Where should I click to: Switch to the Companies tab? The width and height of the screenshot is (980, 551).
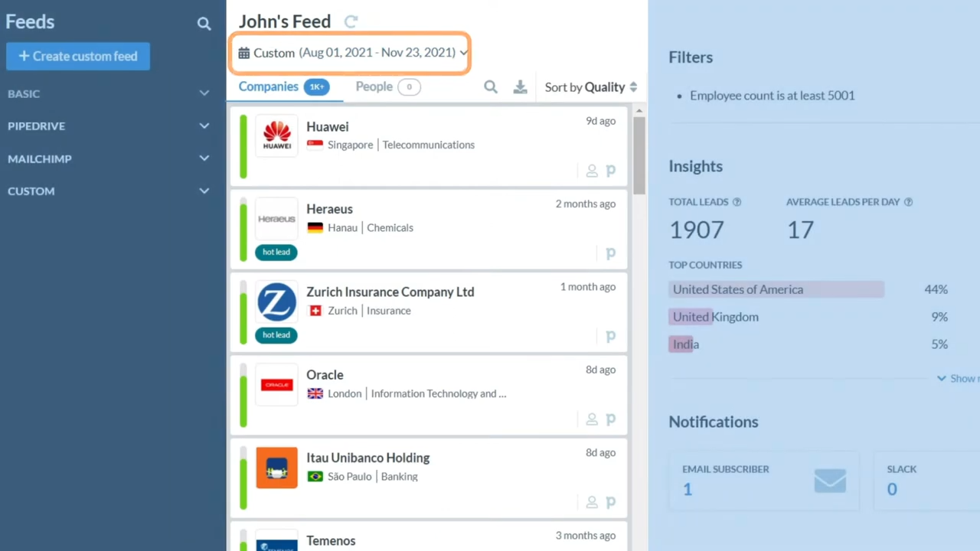(x=269, y=86)
